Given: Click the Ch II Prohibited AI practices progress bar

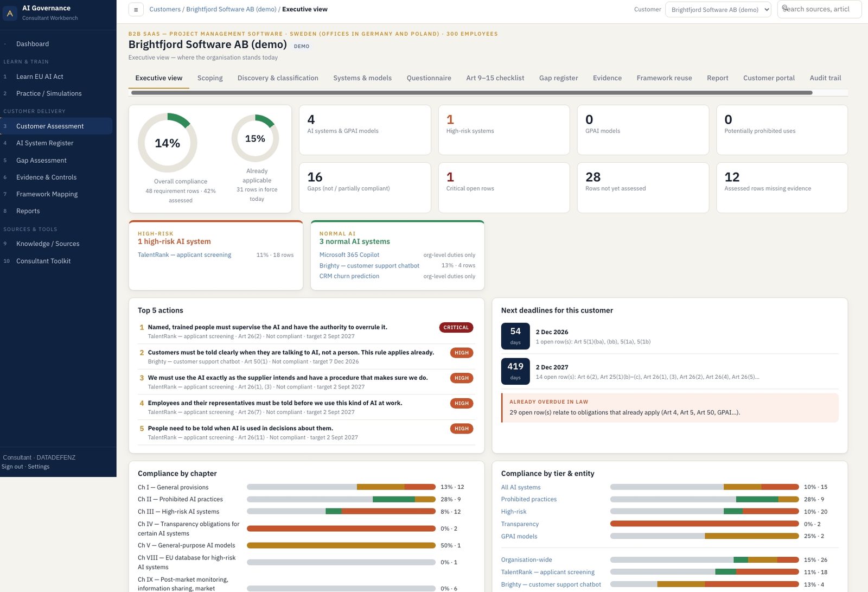Looking at the screenshot, I should click(x=341, y=499).
